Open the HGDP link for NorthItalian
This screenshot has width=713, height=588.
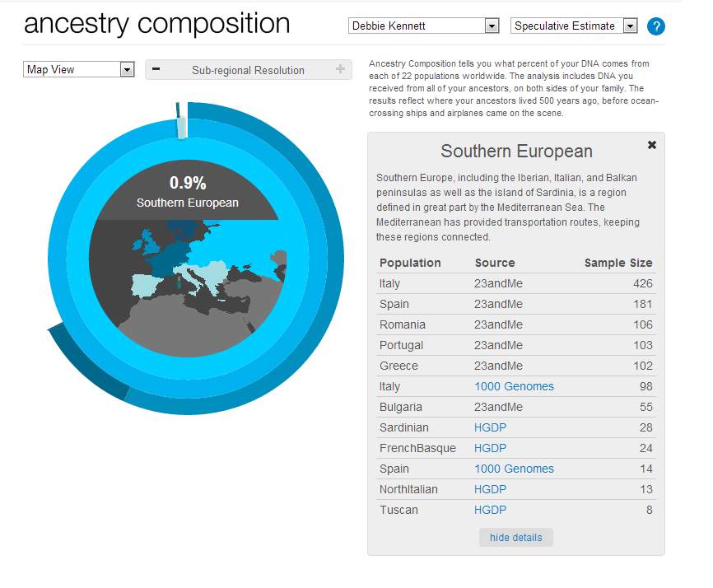489,489
